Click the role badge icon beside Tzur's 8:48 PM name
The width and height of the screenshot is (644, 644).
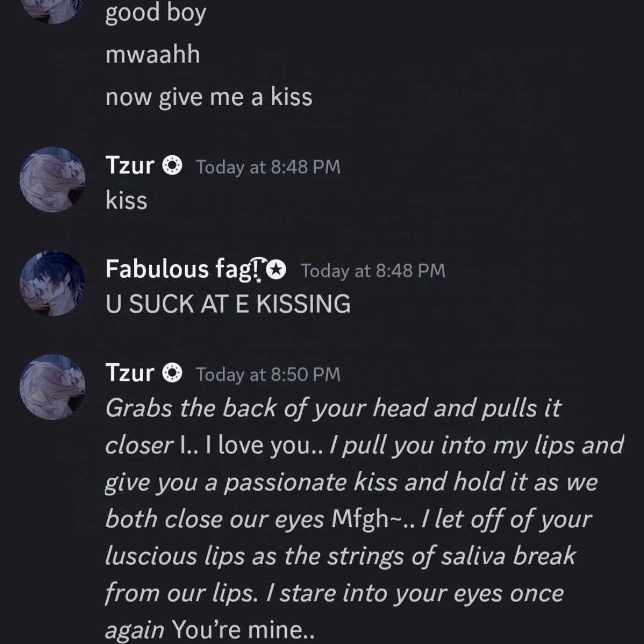click(x=172, y=166)
